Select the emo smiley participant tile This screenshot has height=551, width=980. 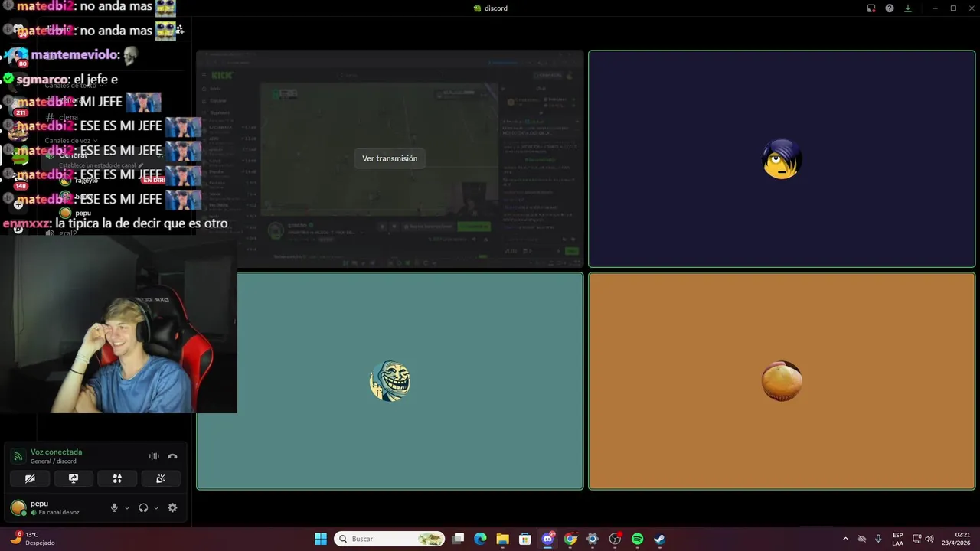point(782,159)
